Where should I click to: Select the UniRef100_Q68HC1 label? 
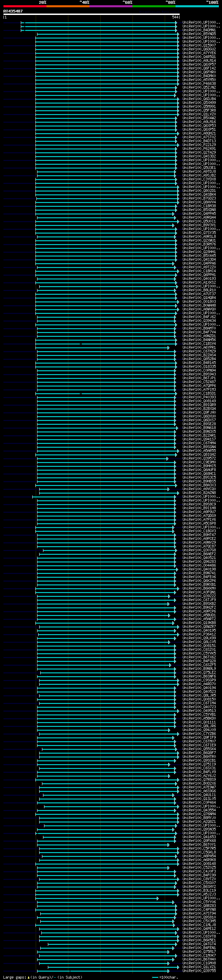click(x=199, y=473)
